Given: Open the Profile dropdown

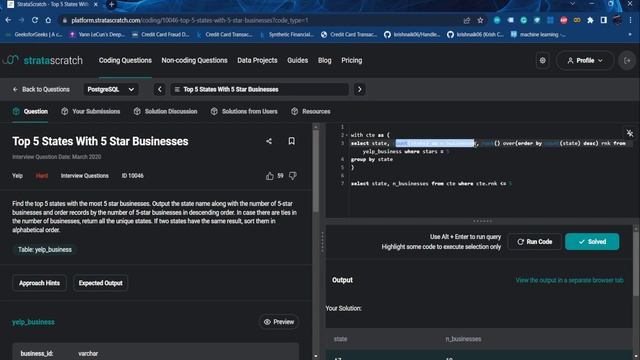Looking at the screenshot, I should click(x=585, y=60).
